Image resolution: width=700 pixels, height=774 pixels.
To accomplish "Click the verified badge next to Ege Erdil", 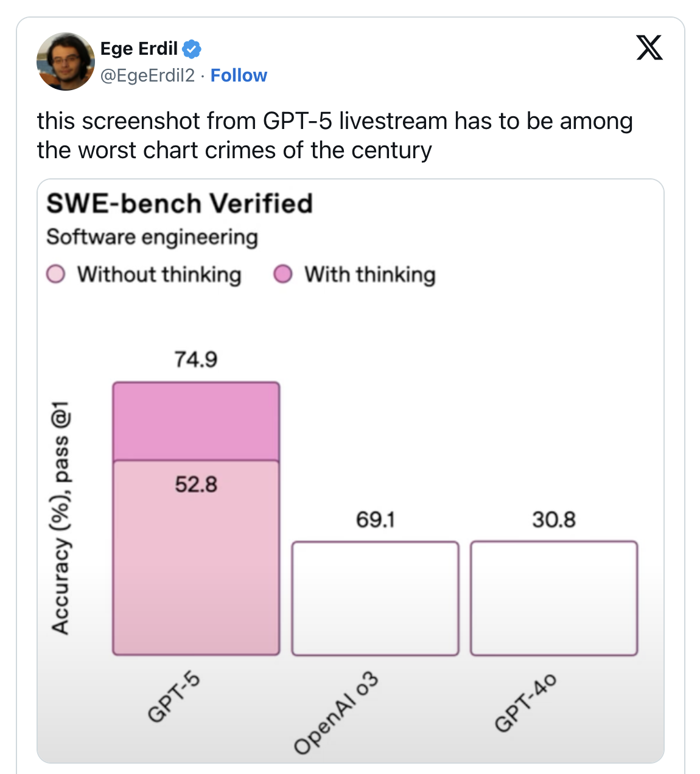I will (191, 49).
